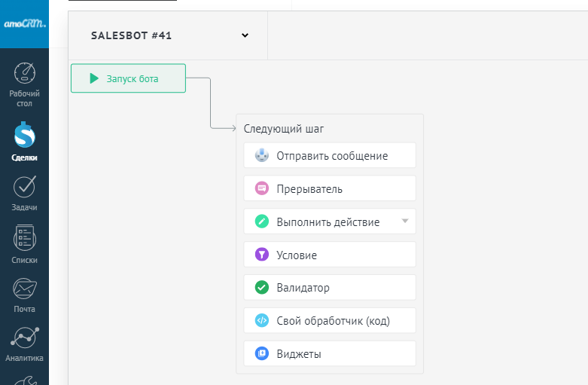Click the play icon in Запуск бота
The width and height of the screenshot is (588, 385).
pyautogui.click(x=94, y=78)
